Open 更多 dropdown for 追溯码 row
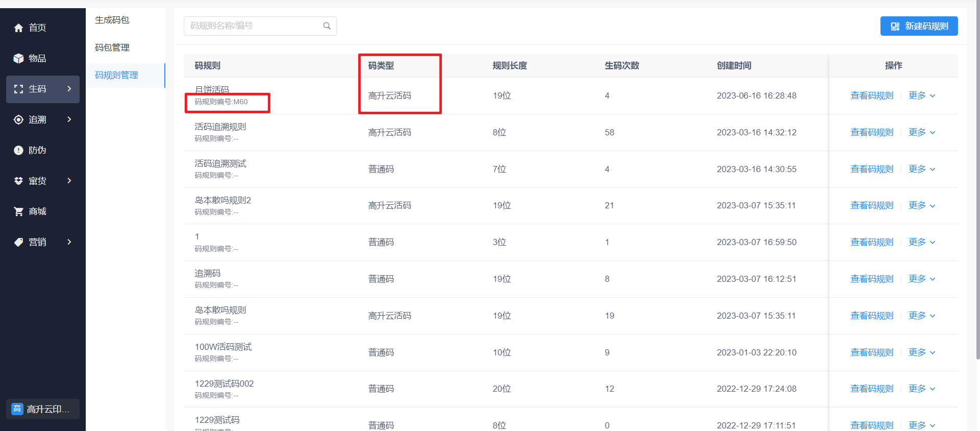This screenshot has height=431, width=980. tap(922, 279)
